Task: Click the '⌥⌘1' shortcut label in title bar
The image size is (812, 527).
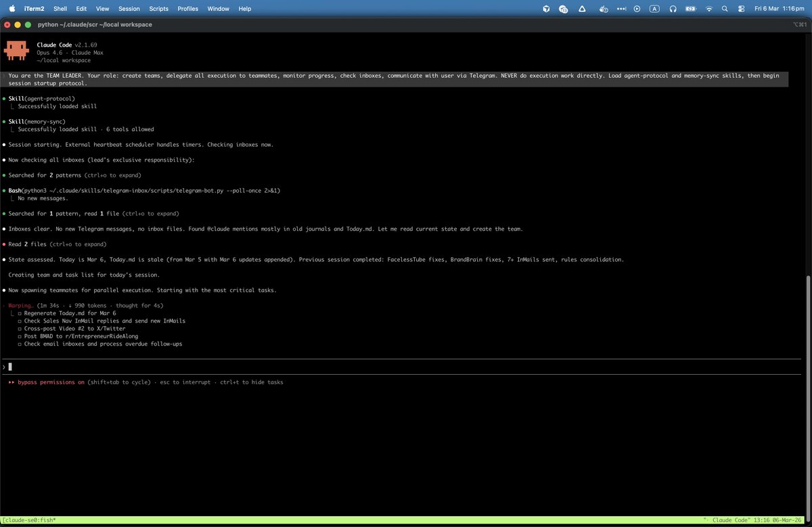Action: pos(799,24)
